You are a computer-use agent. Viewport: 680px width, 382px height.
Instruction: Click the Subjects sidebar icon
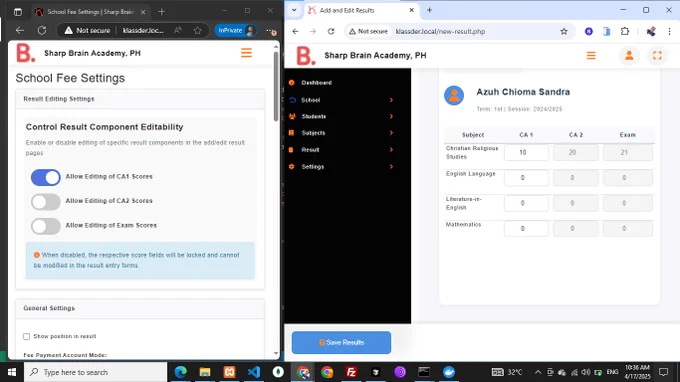tap(291, 133)
